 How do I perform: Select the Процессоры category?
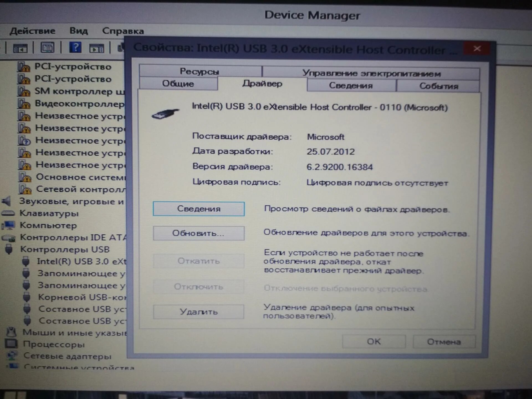54,344
